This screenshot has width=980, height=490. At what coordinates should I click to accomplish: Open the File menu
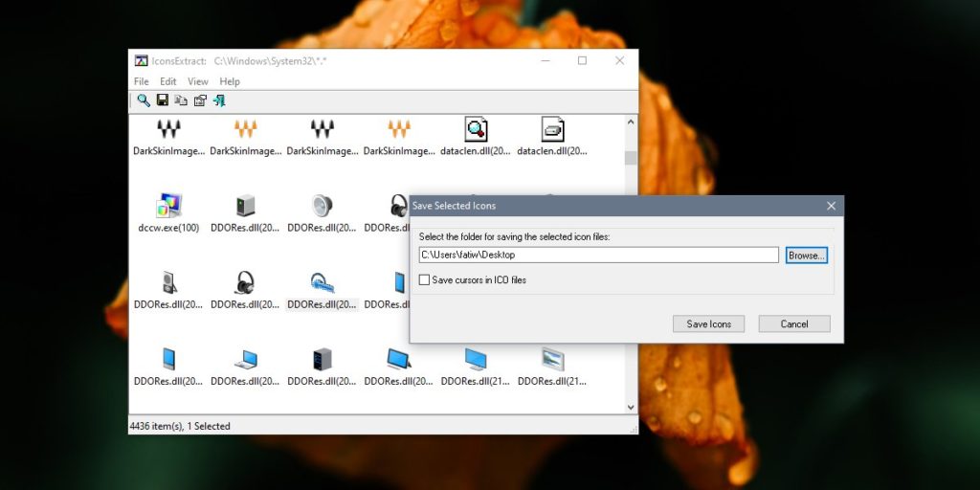pos(142,81)
